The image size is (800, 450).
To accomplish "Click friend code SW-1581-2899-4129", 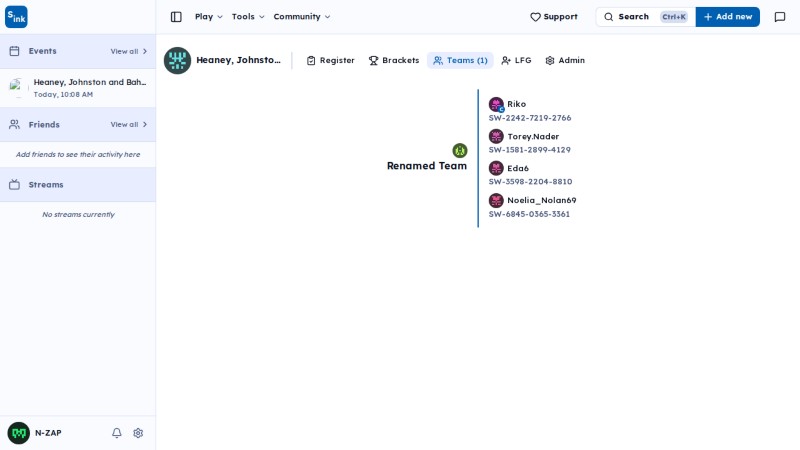I will (530, 150).
